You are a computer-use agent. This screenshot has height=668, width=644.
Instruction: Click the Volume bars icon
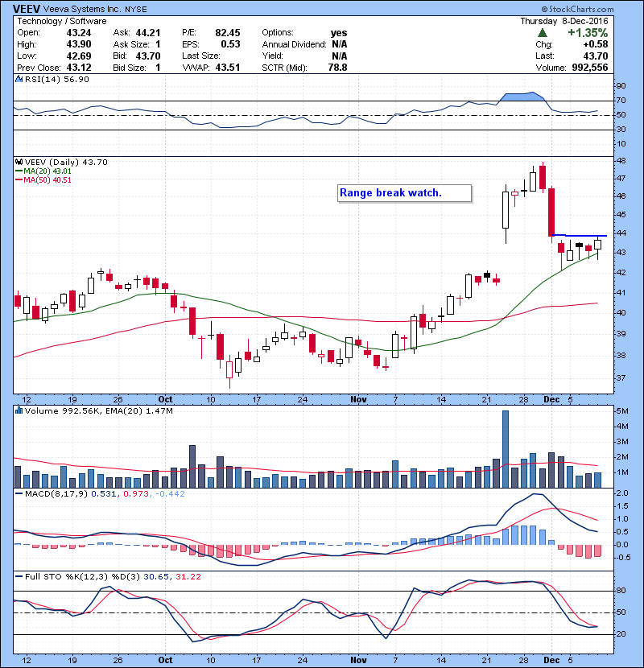(19, 410)
